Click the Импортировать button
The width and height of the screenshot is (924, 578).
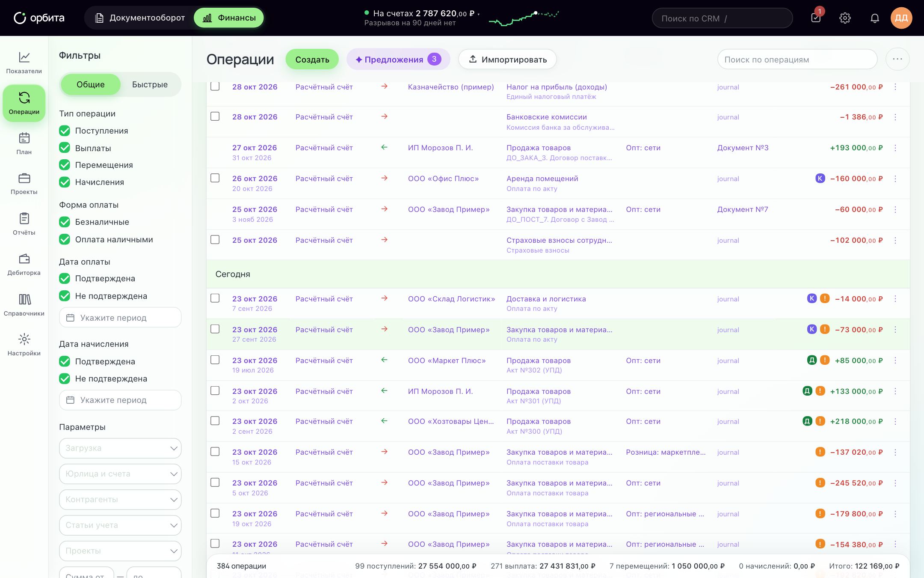tap(507, 59)
